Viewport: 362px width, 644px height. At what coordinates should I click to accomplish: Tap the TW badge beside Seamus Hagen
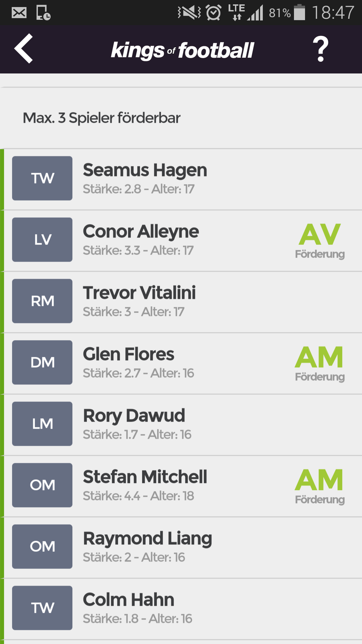[42, 178]
